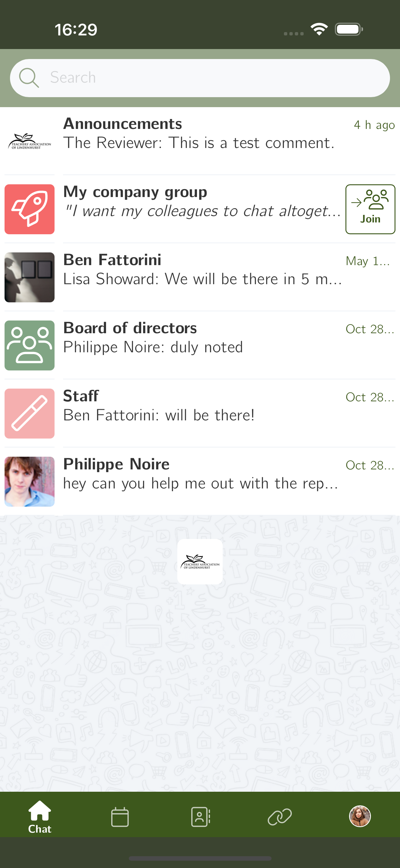Tap the Board of directors group icon
This screenshot has height=868, width=400.
[x=30, y=345]
